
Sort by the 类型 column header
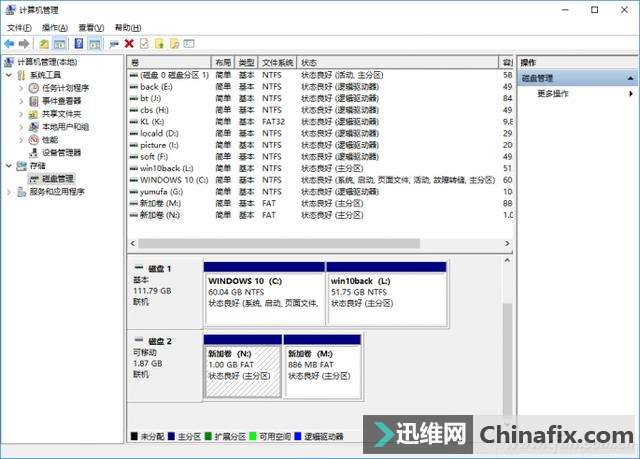(x=246, y=62)
